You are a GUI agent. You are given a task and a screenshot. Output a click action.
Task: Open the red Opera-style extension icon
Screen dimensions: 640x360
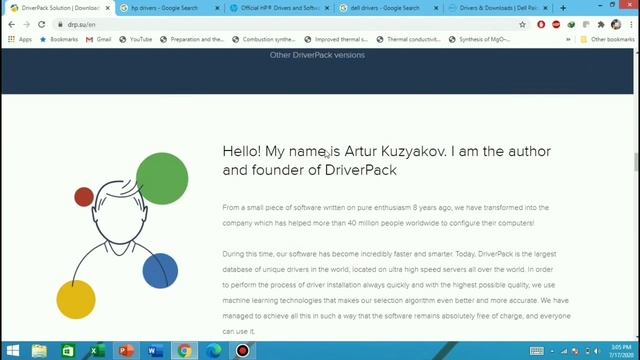(541, 24)
